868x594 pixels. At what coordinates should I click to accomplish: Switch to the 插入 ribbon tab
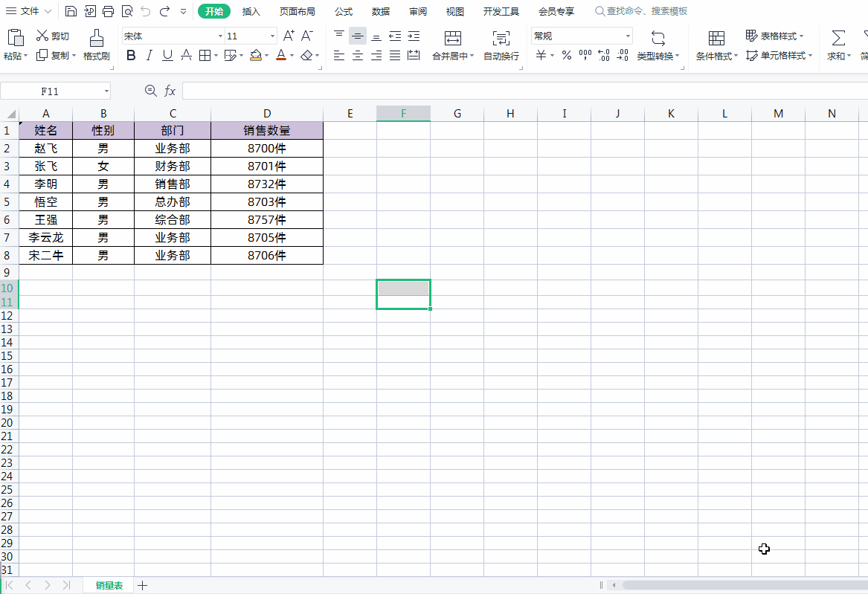coord(251,11)
